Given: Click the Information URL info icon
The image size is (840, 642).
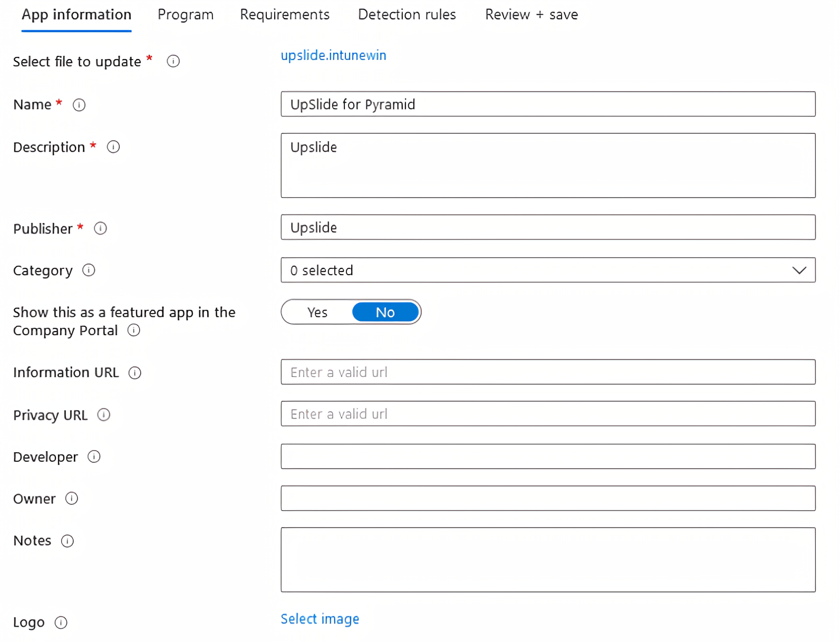Looking at the screenshot, I should [x=135, y=373].
